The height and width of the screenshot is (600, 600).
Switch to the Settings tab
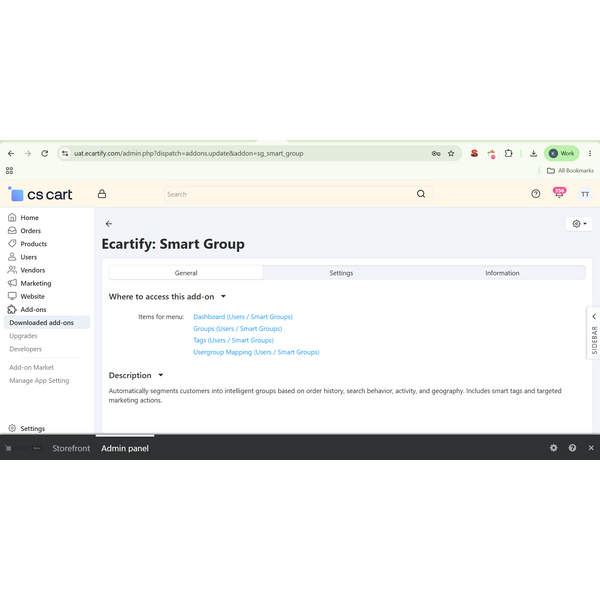click(x=341, y=273)
